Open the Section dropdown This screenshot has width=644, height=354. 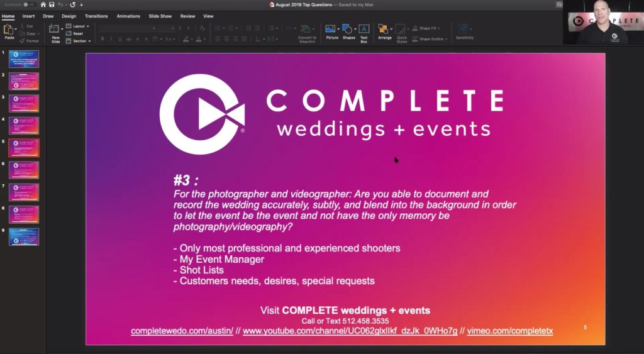(79, 41)
